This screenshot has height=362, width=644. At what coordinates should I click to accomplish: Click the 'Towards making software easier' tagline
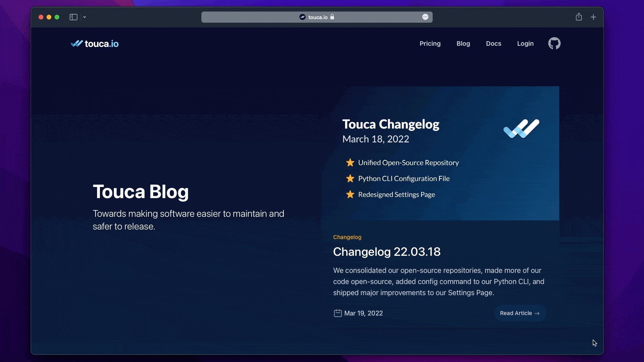tap(188, 220)
